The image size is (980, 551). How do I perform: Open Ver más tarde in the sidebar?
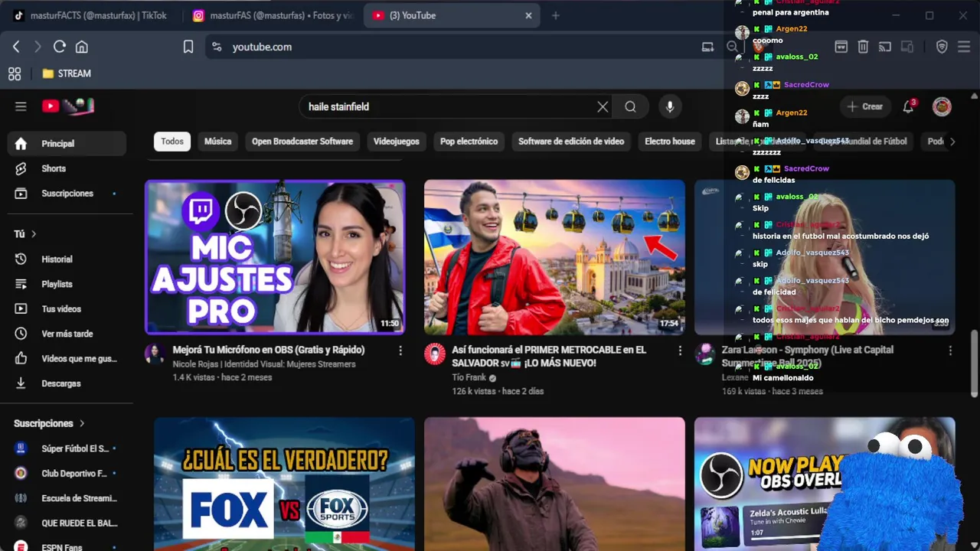[x=67, y=334]
